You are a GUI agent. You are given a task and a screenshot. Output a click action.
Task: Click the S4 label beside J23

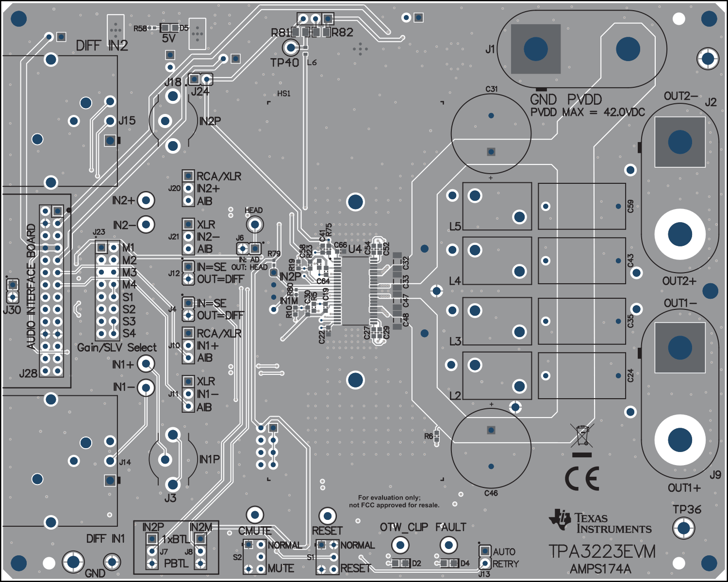click(x=129, y=334)
